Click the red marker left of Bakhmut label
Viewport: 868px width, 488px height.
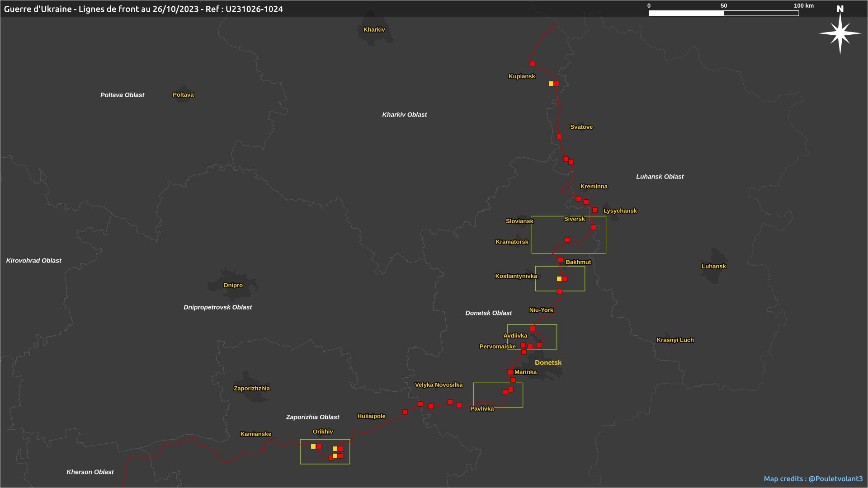(561, 260)
